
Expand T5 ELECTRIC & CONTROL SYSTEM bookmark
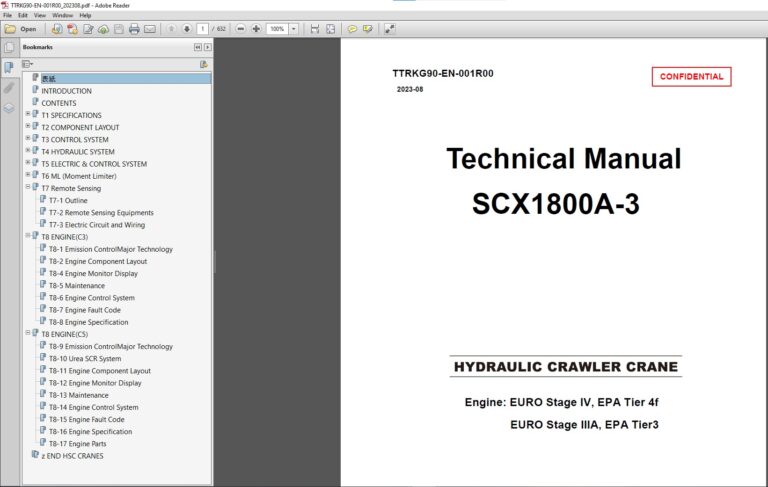[x=28, y=163]
